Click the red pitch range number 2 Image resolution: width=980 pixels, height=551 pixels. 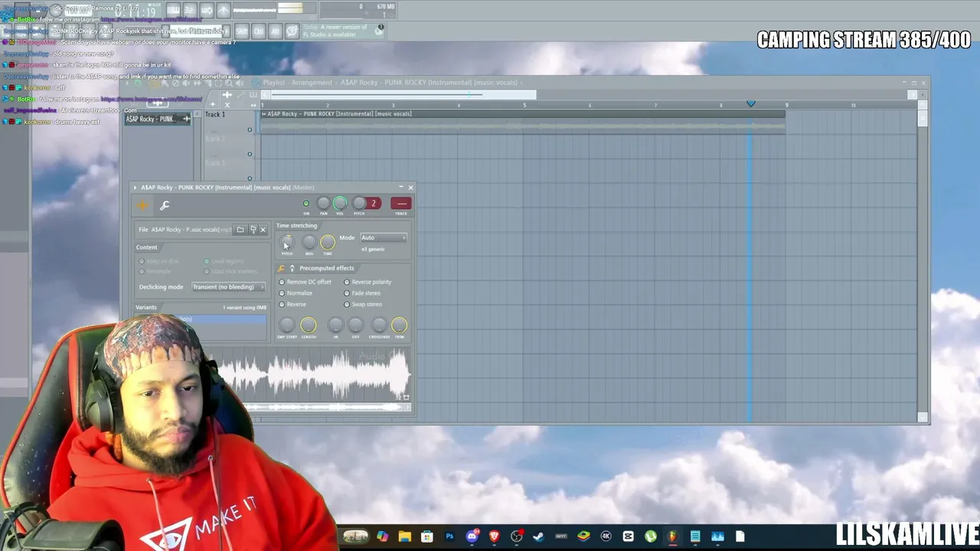[x=374, y=204]
